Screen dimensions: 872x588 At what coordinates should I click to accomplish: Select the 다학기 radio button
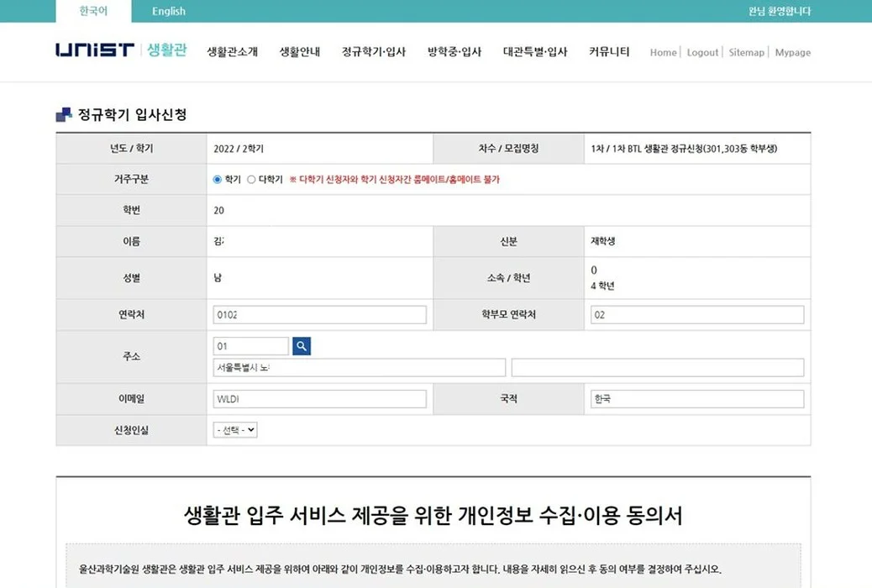(251, 180)
